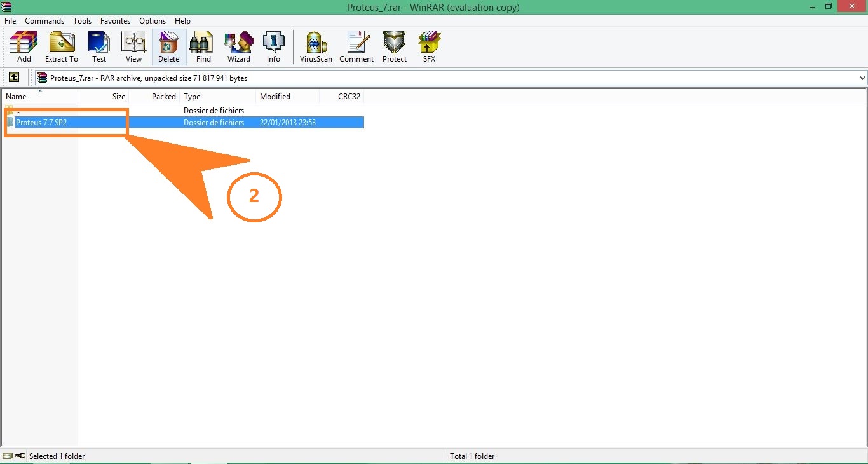Click the Delete icon on the toolbar
The width and height of the screenshot is (868, 464).
pyautogui.click(x=168, y=46)
